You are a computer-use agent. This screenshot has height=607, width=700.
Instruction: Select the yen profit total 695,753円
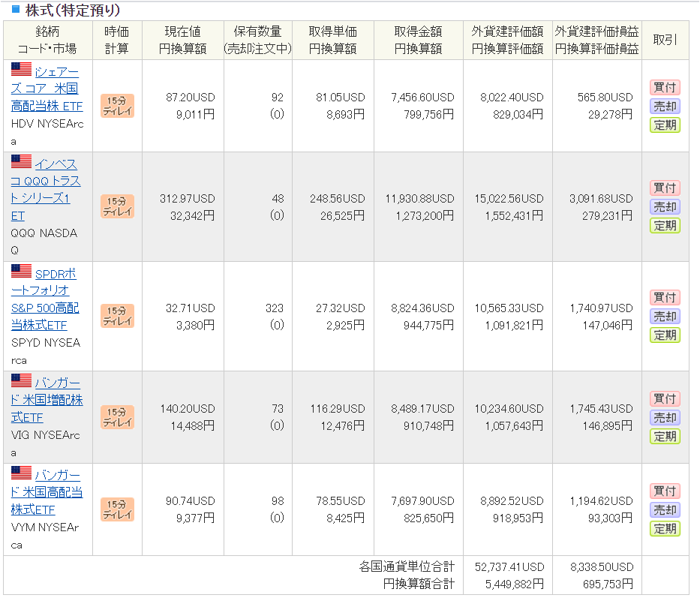tap(608, 584)
